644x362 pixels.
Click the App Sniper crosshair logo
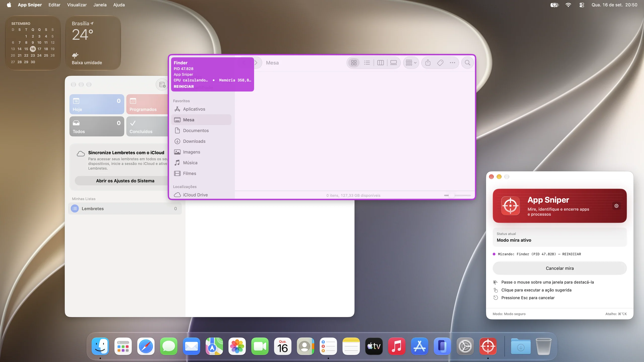510,206
